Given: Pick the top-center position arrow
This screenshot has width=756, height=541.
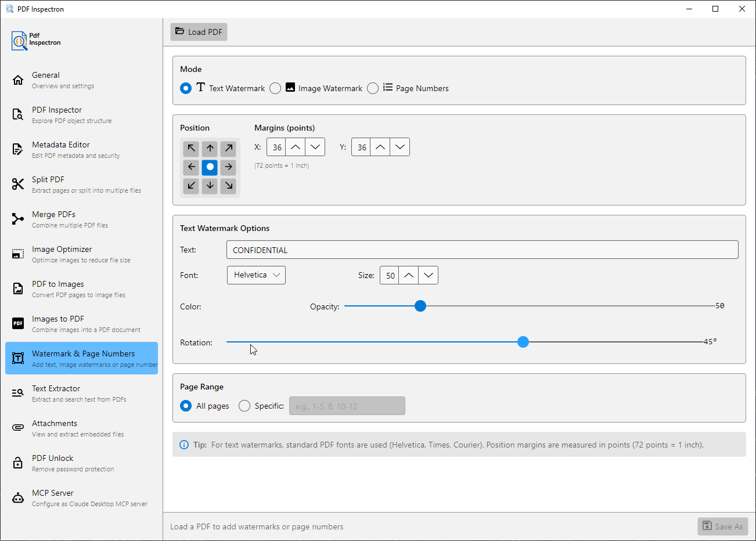Looking at the screenshot, I should pyautogui.click(x=210, y=149).
